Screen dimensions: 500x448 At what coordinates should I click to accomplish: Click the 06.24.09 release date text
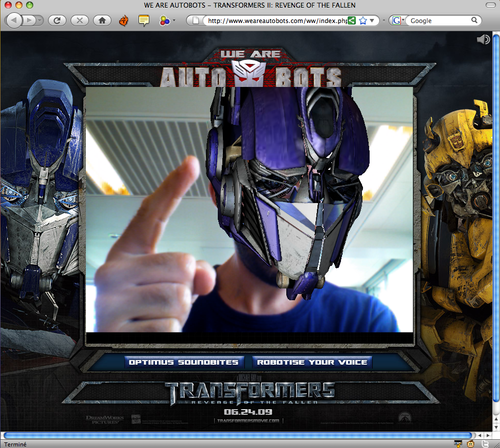pyautogui.click(x=248, y=412)
